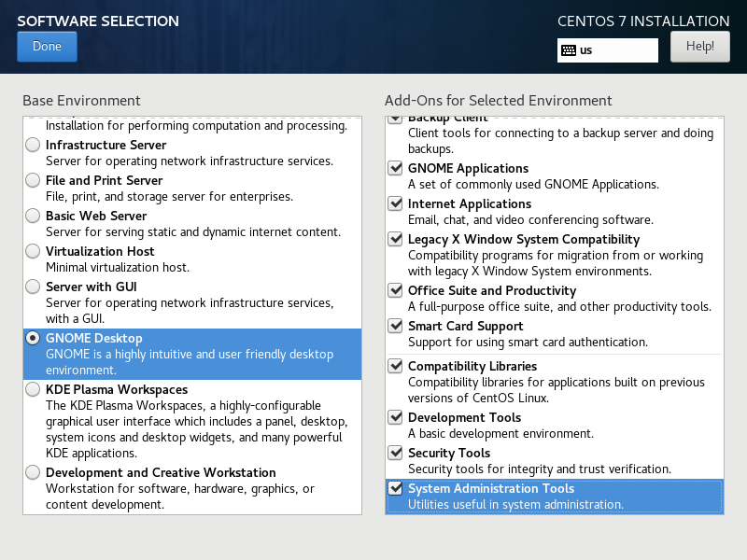Screen dimensions: 747x560
Task: Uncheck the Backup Client add-on
Action: 395,118
